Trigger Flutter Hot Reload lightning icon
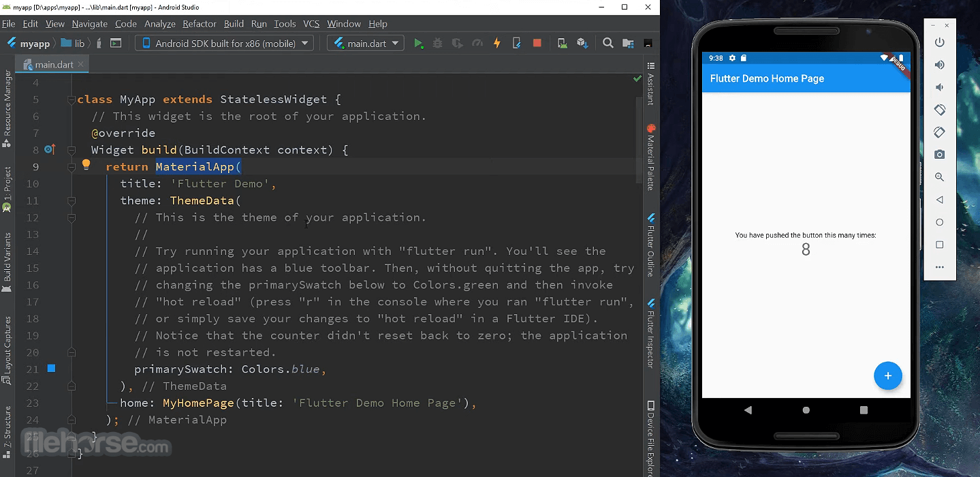 tap(497, 43)
